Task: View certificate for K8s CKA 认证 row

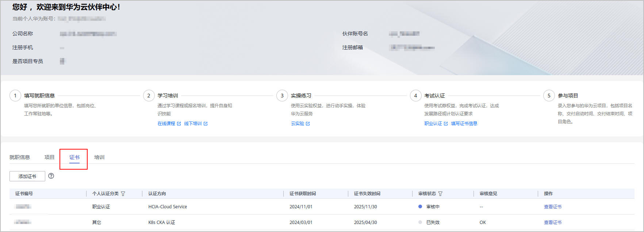Action: [552, 223]
